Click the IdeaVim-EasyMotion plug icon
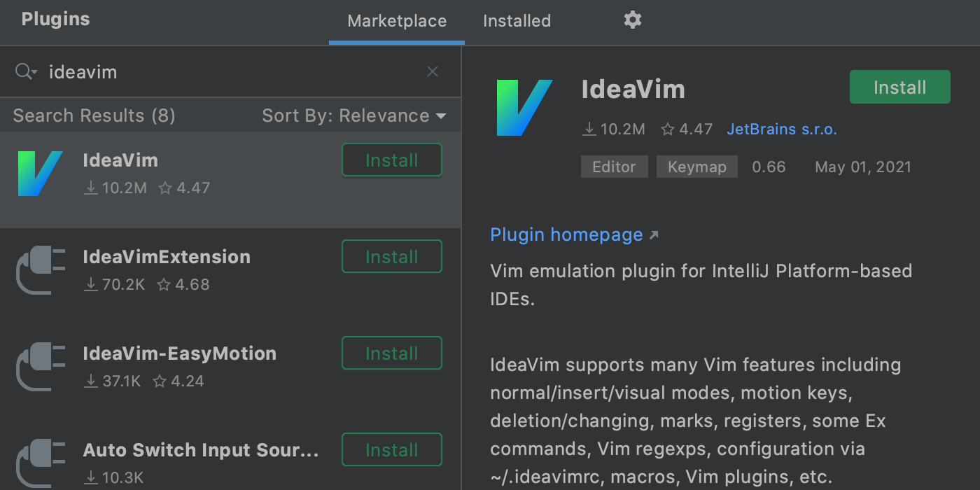Screen dimensions: 980x490 tap(40, 366)
